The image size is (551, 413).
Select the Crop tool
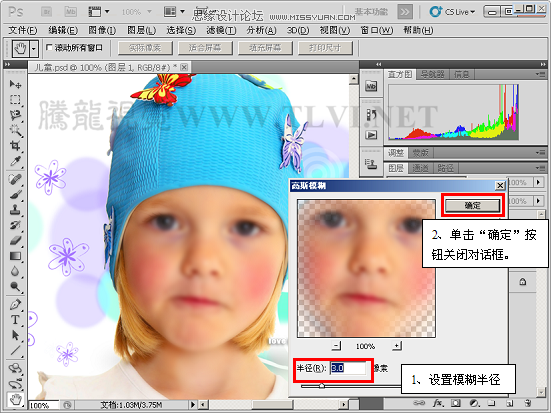(x=15, y=146)
